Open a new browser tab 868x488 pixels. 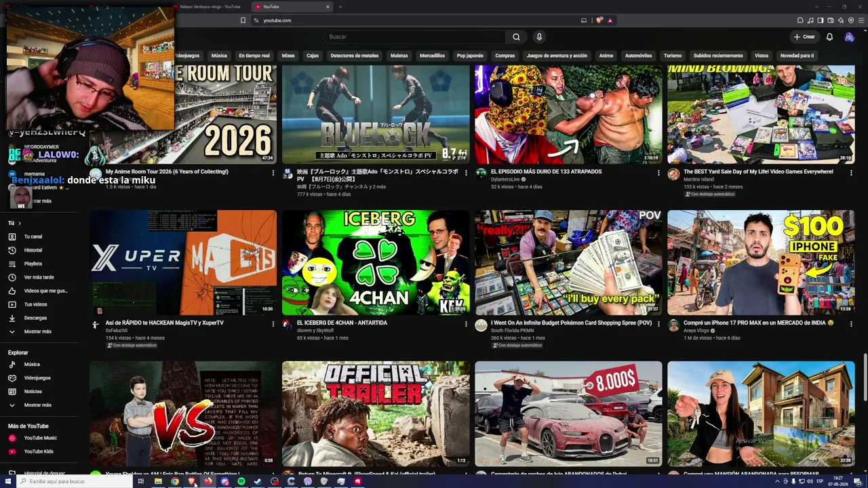[340, 7]
